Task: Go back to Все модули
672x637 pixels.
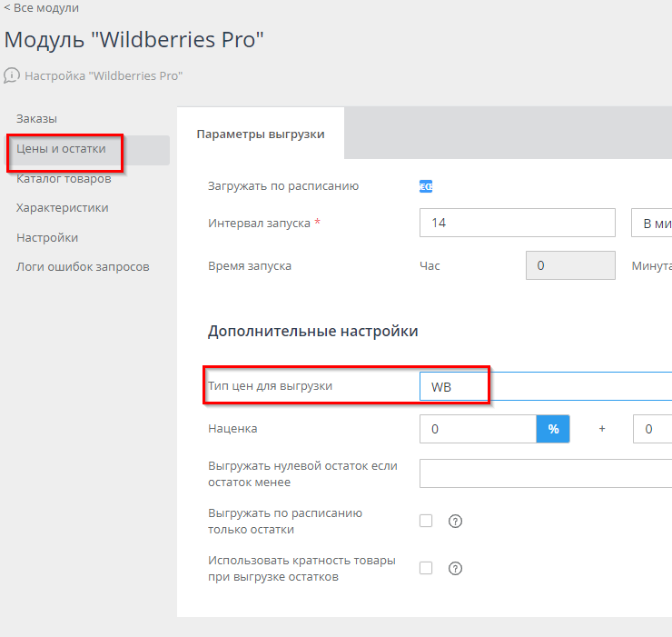Action: click(x=41, y=8)
